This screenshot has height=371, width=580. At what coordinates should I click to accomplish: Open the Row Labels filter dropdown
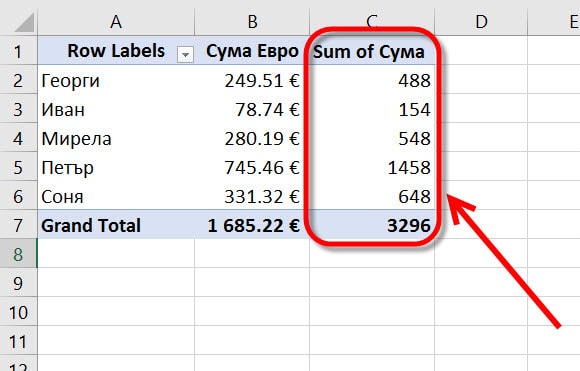tap(185, 55)
